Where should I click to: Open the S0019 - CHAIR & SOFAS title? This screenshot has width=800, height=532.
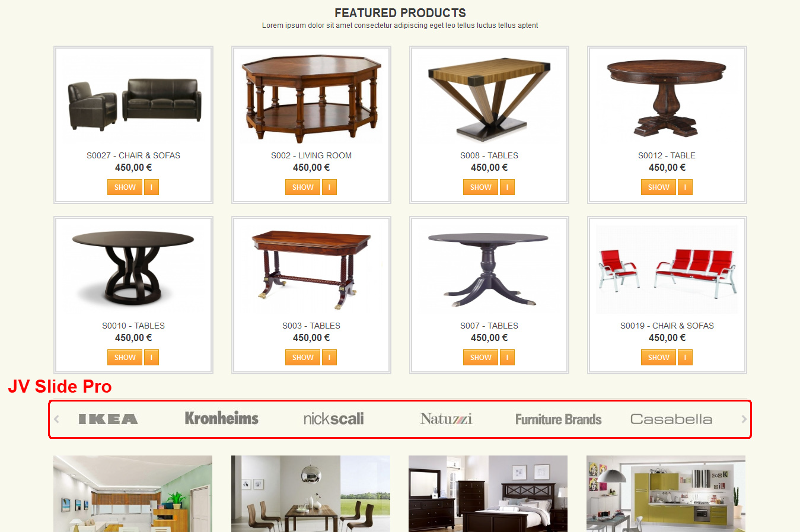pyautogui.click(x=667, y=326)
